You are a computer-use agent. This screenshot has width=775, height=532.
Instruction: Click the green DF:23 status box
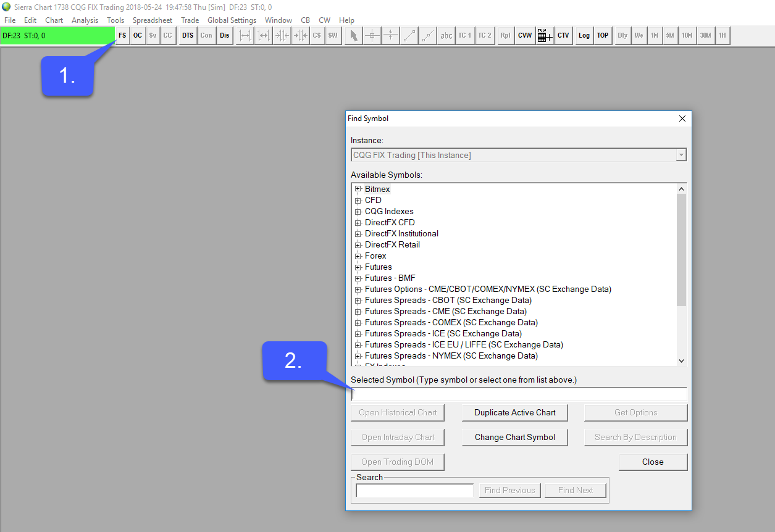point(57,36)
